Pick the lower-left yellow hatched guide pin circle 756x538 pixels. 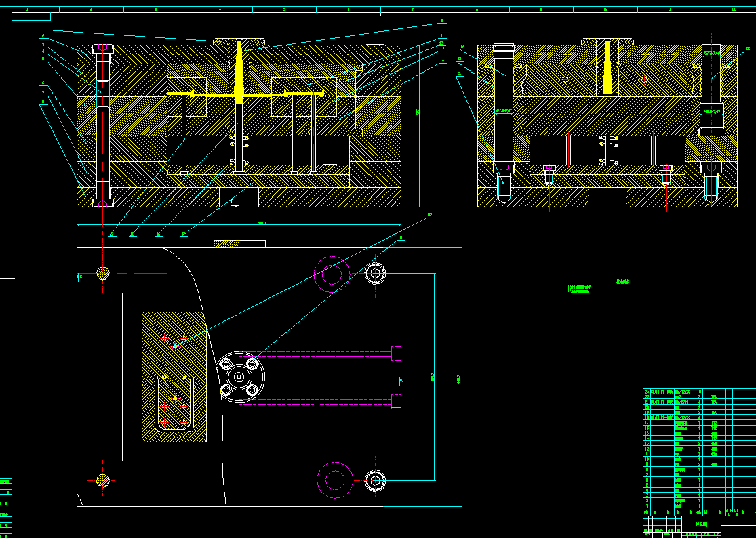tap(102, 480)
